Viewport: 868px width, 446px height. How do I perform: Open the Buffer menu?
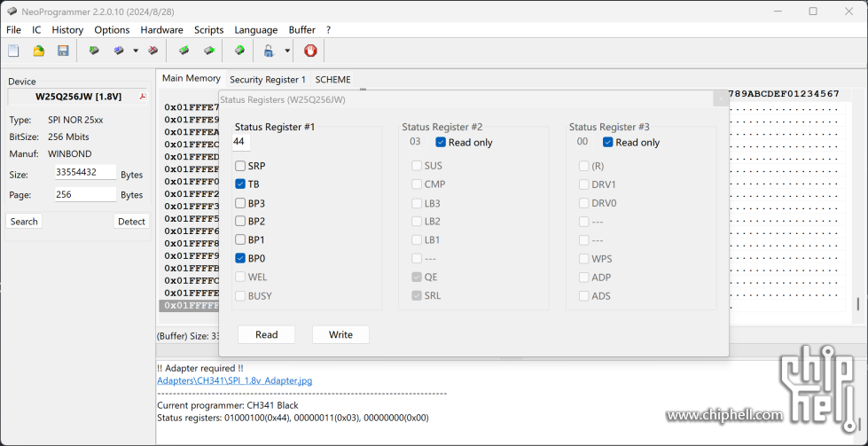point(302,30)
